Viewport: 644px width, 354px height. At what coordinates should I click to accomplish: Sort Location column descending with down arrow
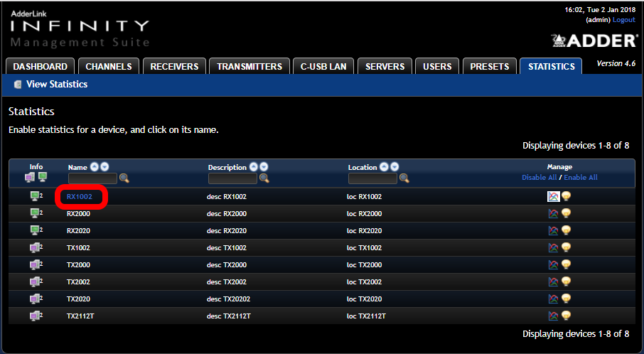click(395, 167)
